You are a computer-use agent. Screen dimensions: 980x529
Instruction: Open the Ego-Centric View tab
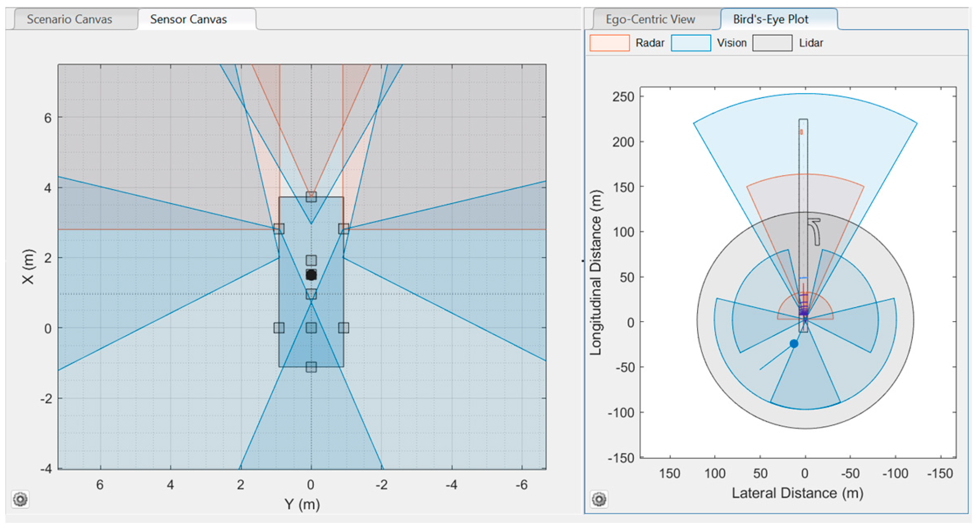pyautogui.click(x=650, y=19)
